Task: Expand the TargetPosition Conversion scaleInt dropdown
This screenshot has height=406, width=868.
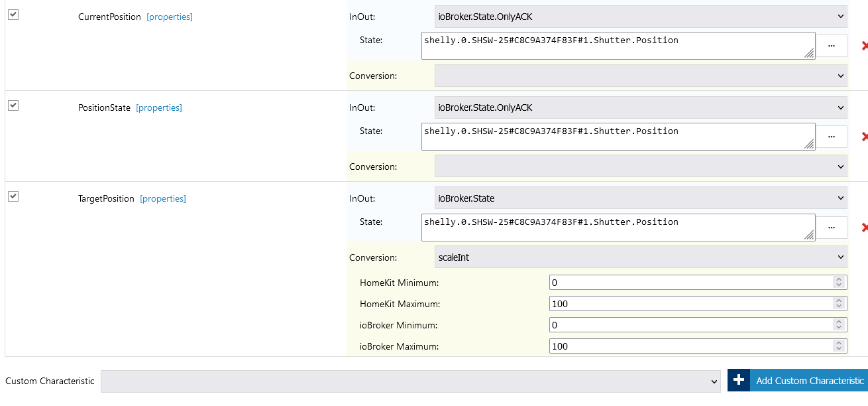Action: tap(641, 257)
